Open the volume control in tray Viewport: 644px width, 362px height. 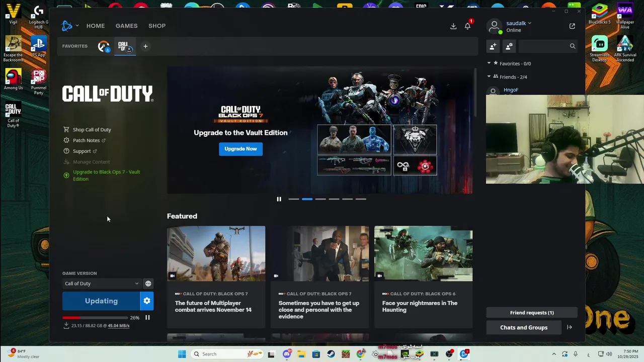tap(609, 354)
